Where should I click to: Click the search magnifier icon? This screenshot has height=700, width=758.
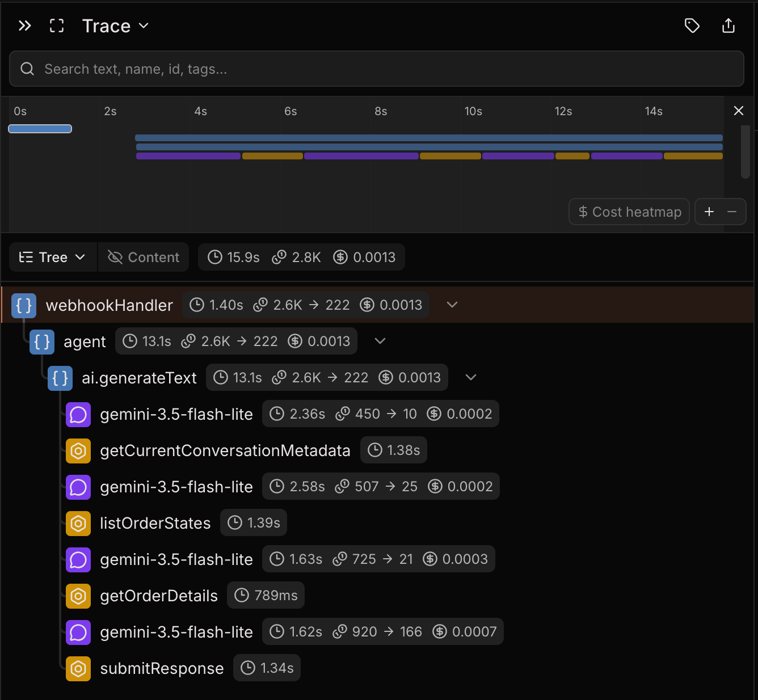[x=27, y=69]
